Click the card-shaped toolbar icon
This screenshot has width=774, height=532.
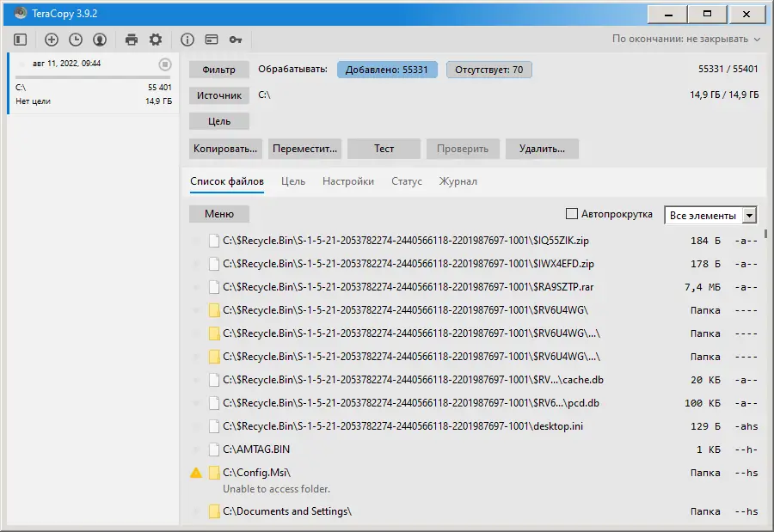tap(212, 40)
